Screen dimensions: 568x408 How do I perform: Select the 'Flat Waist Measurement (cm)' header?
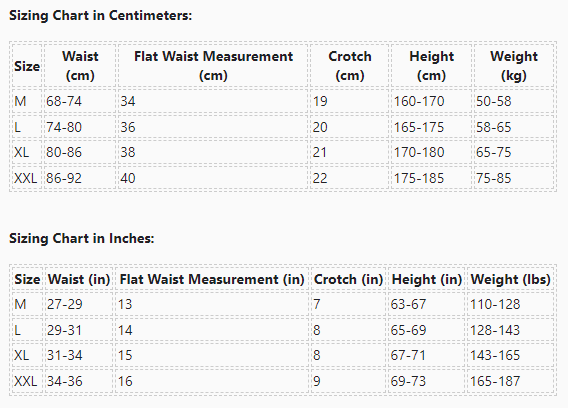click(213, 66)
